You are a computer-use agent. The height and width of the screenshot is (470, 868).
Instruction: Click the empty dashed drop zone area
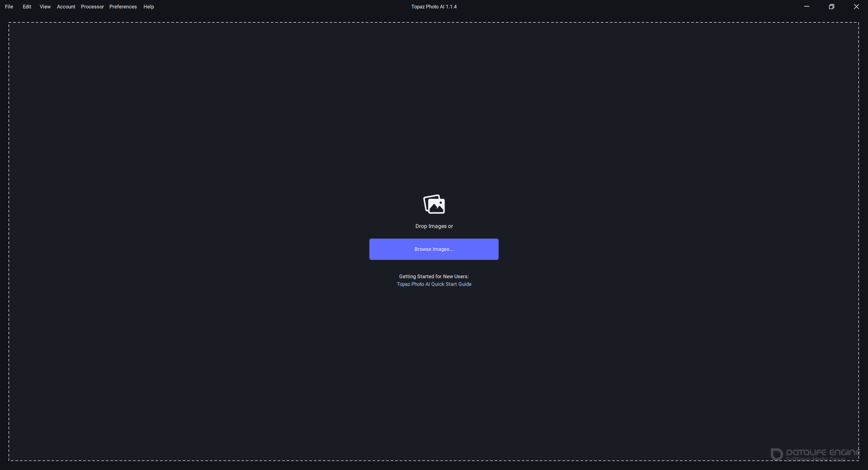pyautogui.click(x=226, y=136)
